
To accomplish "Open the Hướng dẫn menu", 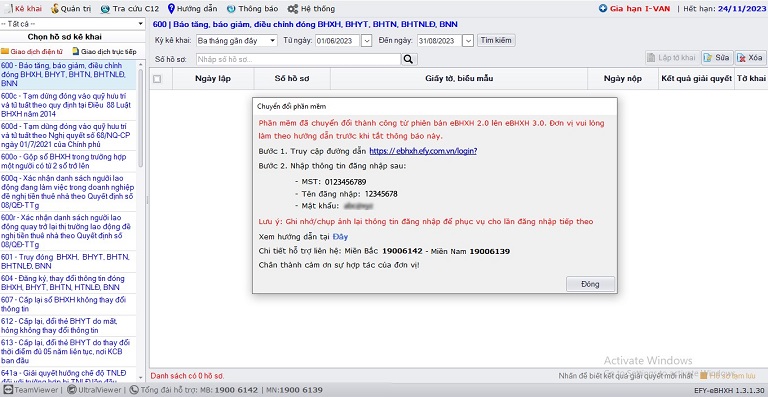I will [x=193, y=8].
